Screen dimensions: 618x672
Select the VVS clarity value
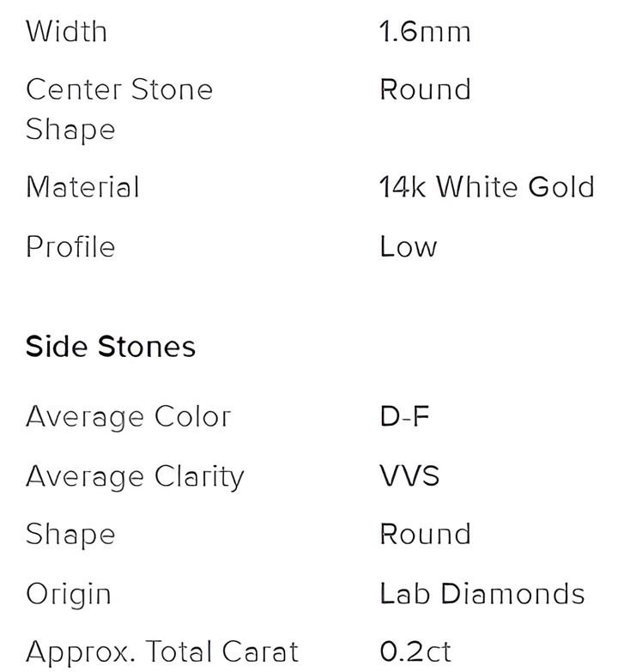point(409,476)
